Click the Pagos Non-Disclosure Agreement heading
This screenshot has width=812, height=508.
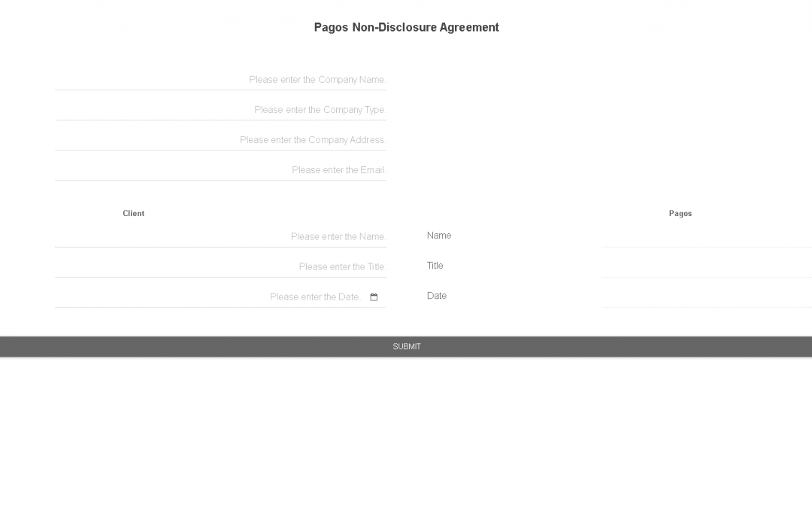tap(407, 28)
